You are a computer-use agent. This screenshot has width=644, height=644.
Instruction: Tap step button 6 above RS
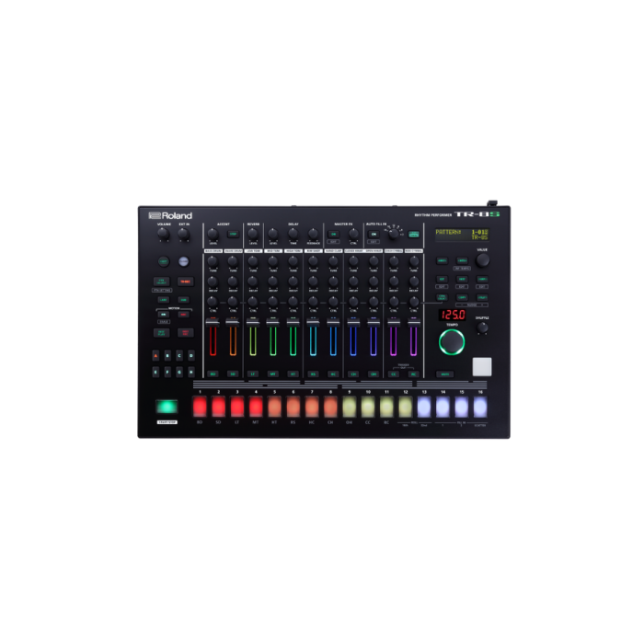coord(293,407)
